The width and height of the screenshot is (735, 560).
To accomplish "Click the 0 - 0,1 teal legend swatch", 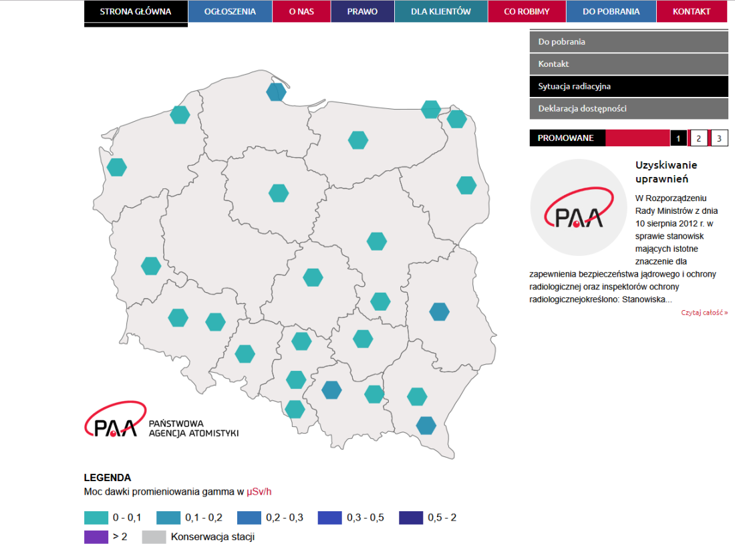I will click(96, 518).
